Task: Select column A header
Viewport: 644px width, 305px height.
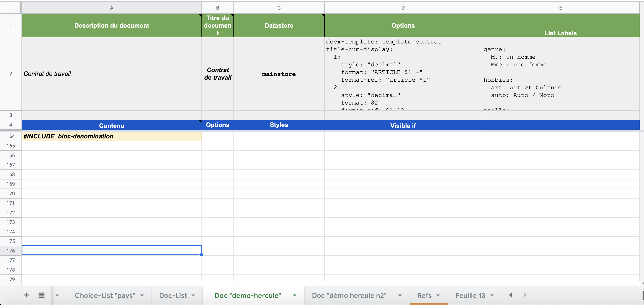Action: pos(112,8)
